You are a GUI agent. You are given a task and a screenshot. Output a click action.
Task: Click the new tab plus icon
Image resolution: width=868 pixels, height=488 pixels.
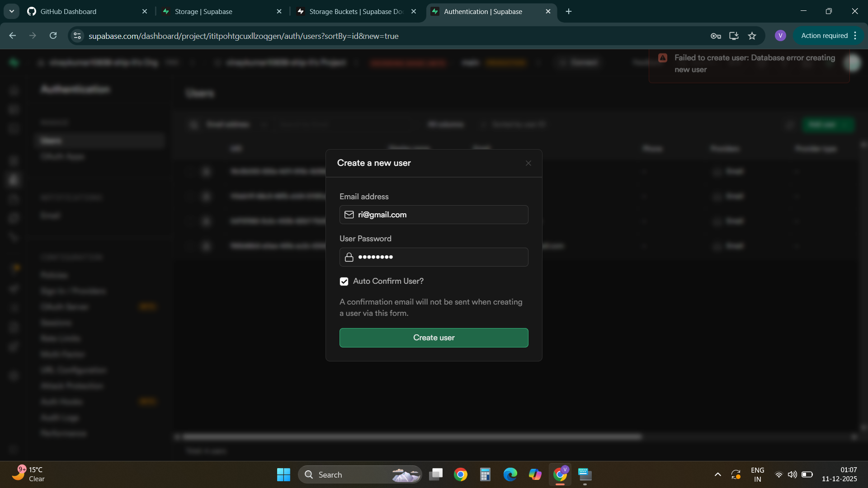(x=568, y=11)
